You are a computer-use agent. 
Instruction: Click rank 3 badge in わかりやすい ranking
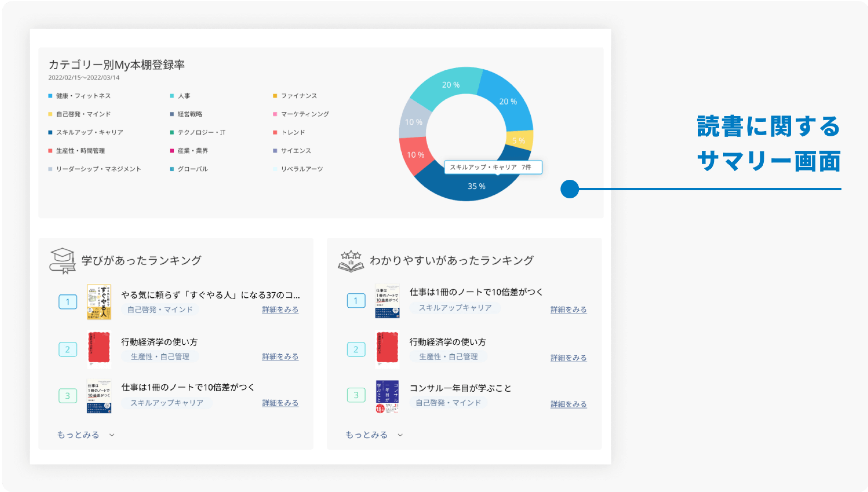356,395
